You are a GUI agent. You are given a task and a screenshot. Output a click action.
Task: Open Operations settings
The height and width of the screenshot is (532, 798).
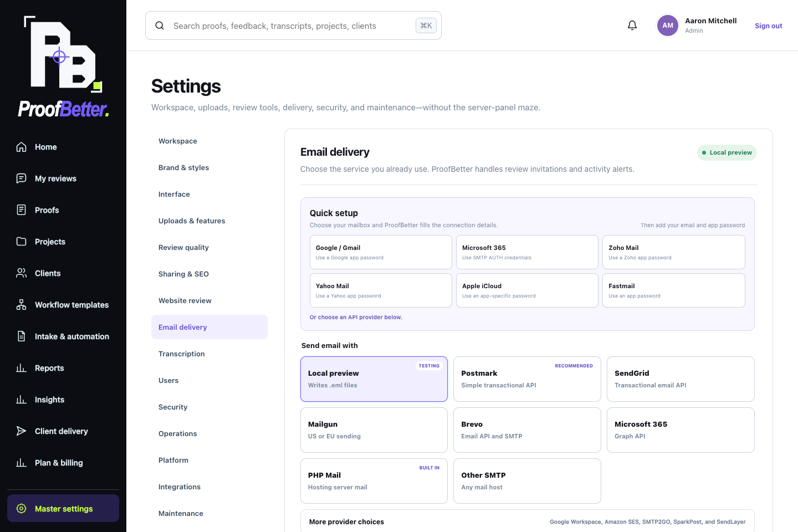209,434
